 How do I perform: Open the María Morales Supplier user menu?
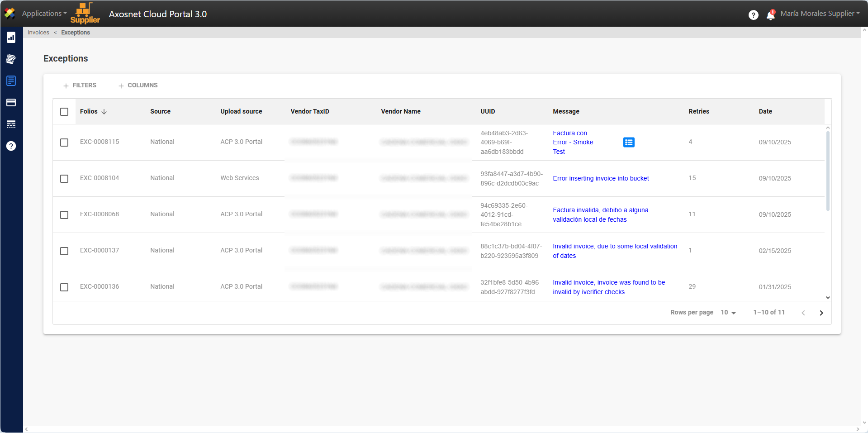tap(820, 14)
